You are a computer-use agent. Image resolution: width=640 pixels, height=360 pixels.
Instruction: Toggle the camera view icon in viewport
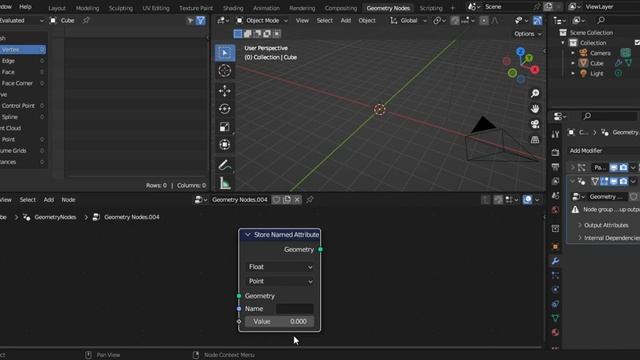(x=535, y=124)
